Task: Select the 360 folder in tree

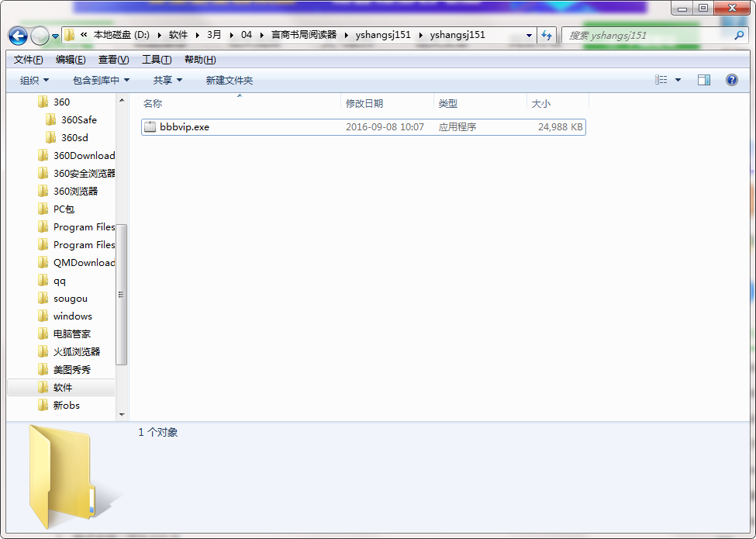Action: pos(61,102)
